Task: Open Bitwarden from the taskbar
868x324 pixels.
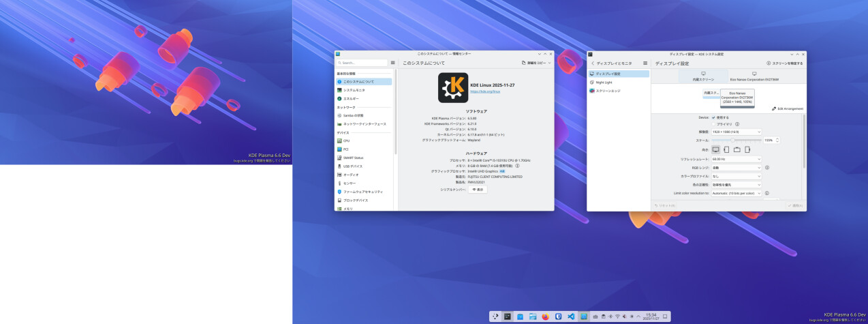Action: pyautogui.click(x=557, y=316)
